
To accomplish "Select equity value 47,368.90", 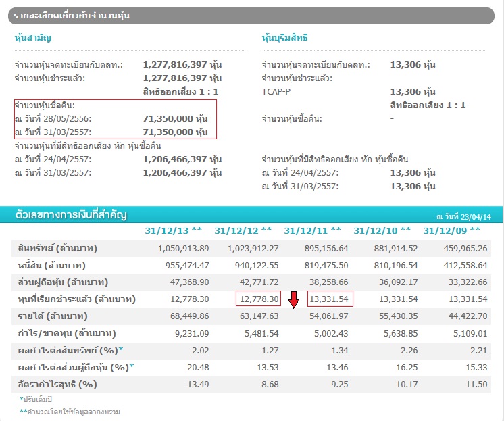I will tap(189, 282).
